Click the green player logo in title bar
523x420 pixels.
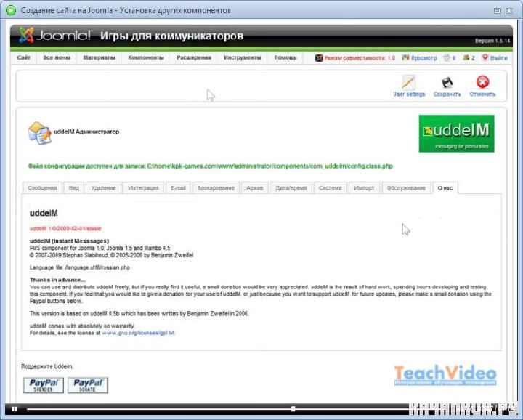point(11,10)
